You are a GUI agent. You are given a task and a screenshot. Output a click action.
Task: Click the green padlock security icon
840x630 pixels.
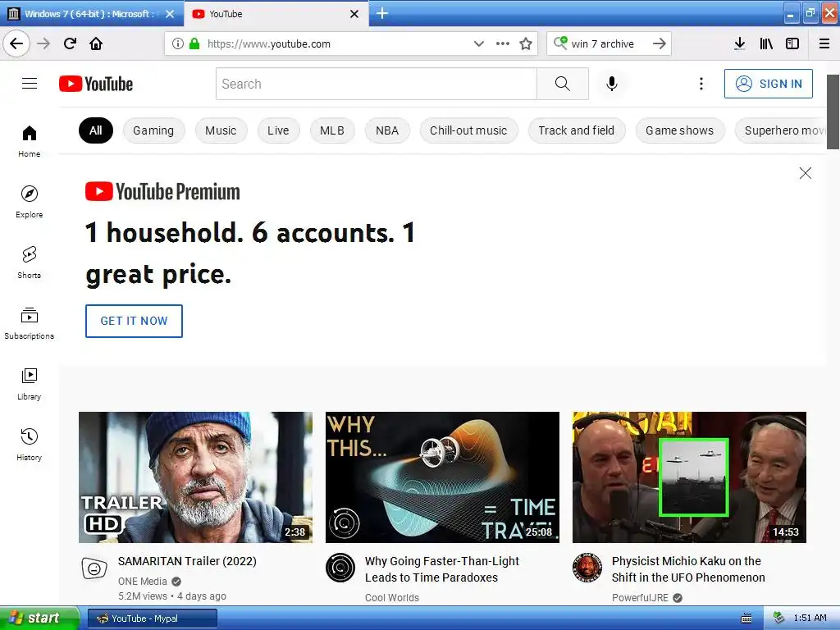[x=194, y=43]
